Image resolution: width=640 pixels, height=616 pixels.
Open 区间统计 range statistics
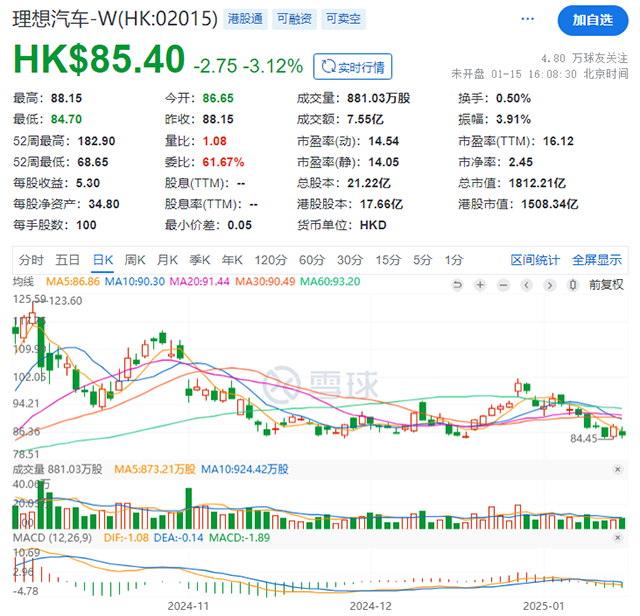point(535,260)
